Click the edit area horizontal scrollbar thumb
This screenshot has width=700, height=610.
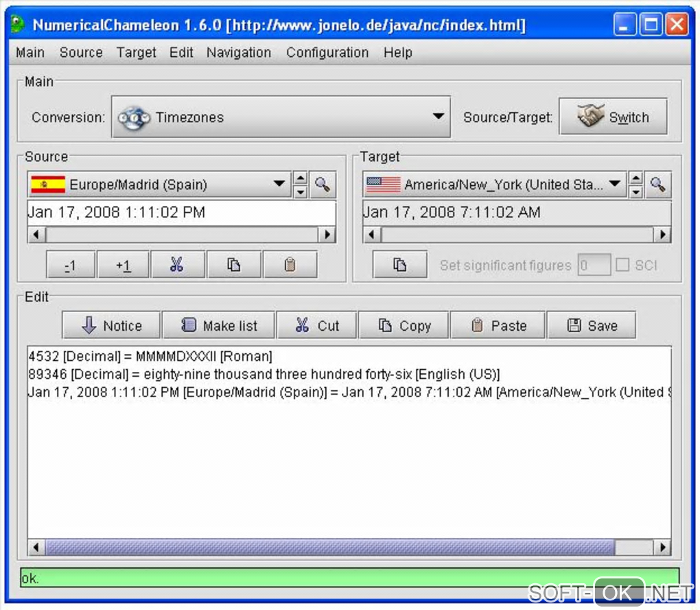tap(330, 547)
